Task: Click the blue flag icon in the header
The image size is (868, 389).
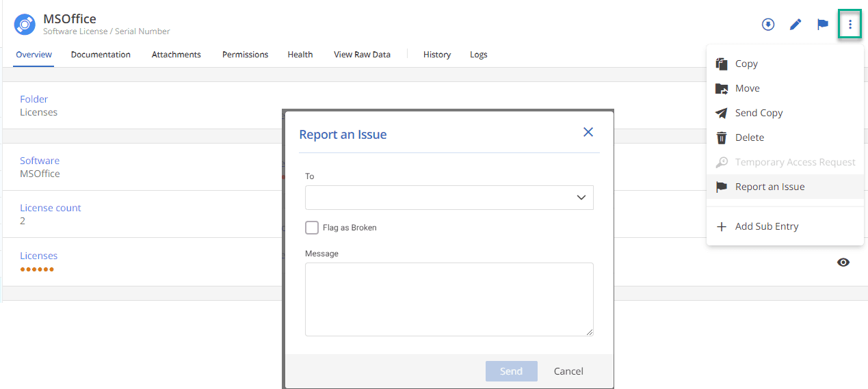Action: point(822,25)
